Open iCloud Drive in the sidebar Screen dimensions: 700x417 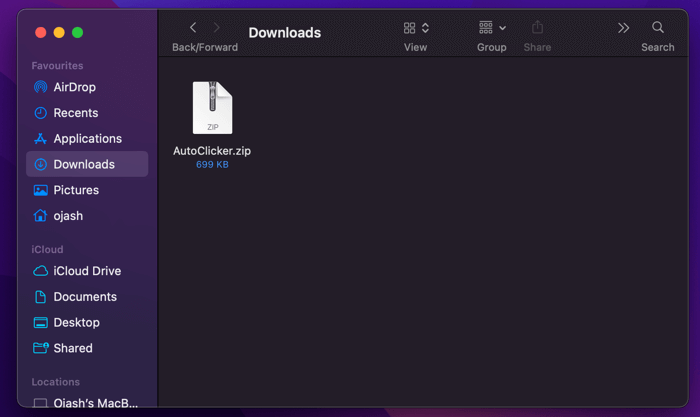[87, 271]
